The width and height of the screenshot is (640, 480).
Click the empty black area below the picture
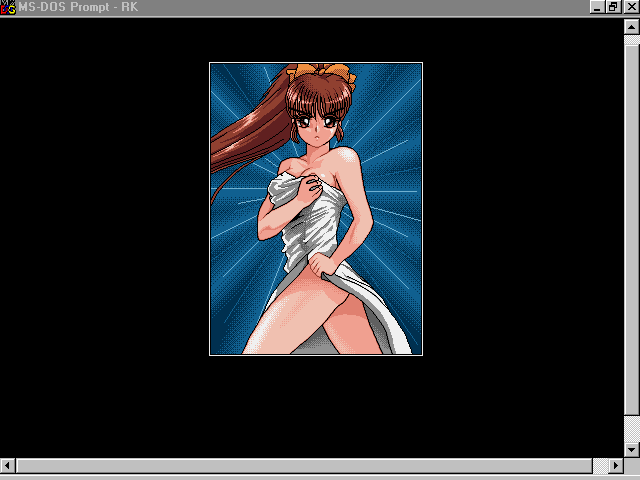tap(315, 405)
